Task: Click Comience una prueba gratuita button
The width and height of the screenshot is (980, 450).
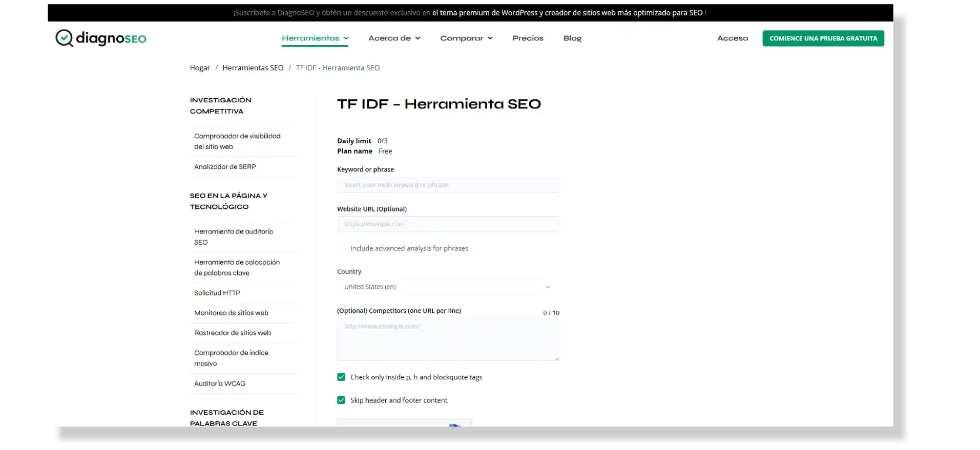Action: pyautogui.click(x=823, y=38)
